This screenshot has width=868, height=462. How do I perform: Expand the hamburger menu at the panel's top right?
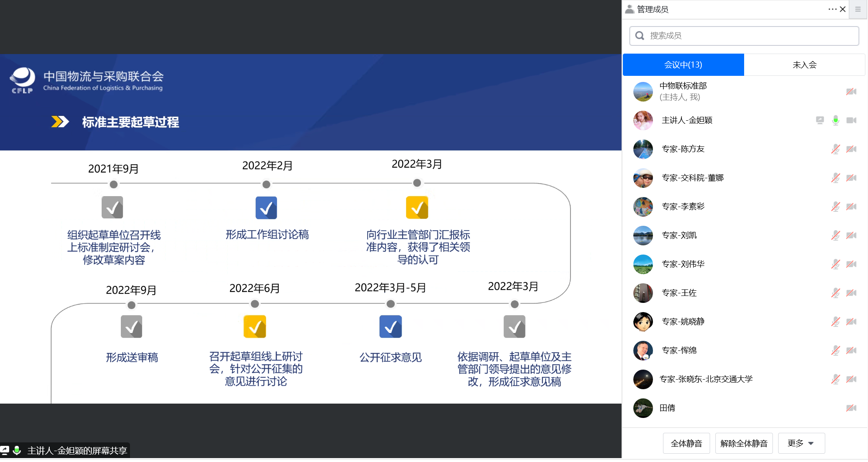(858, 9)
